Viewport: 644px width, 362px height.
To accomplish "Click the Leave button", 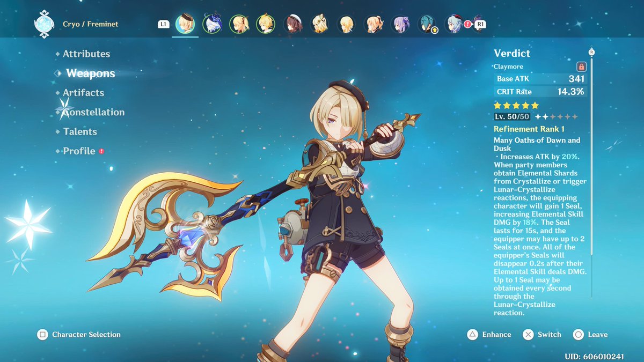I will coord(590,335).
